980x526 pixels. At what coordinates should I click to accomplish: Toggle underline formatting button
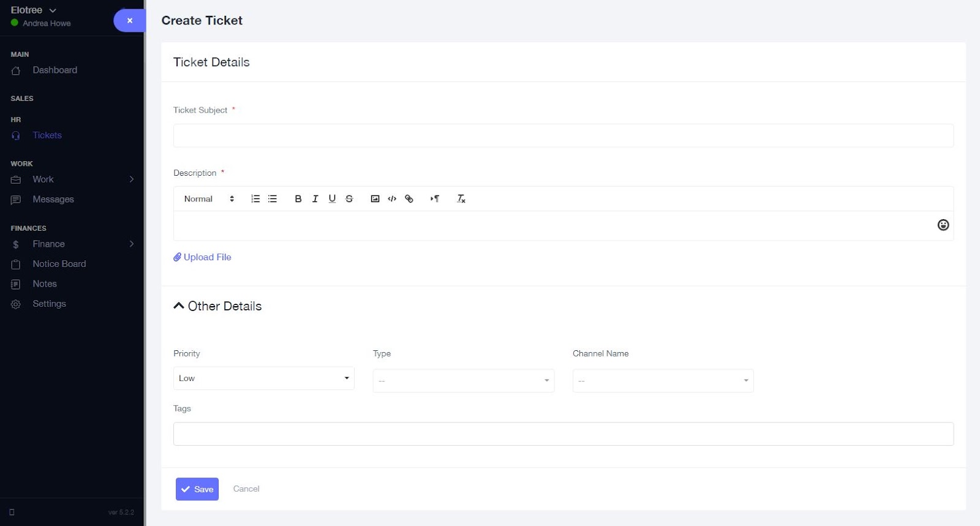click(332, 199)
